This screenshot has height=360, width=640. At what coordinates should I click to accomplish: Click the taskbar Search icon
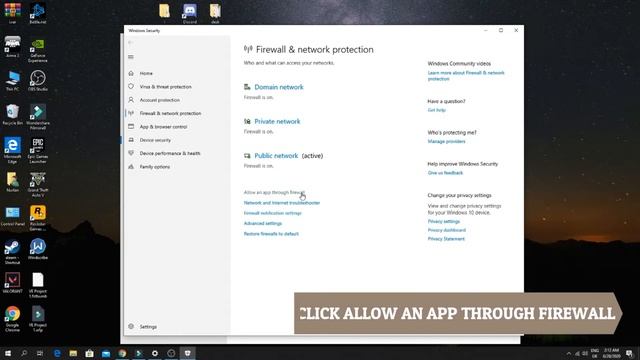[24, 353]
